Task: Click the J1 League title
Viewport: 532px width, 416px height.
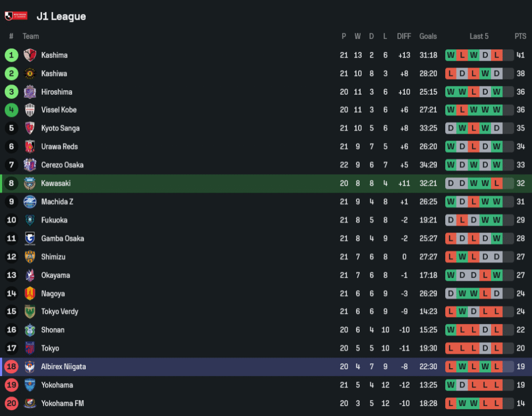Action: click(61, 16)
